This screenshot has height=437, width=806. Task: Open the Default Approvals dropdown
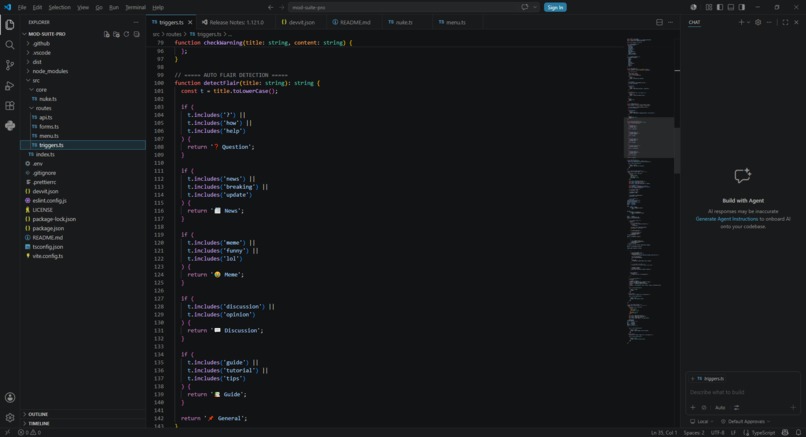click(745, 421)
